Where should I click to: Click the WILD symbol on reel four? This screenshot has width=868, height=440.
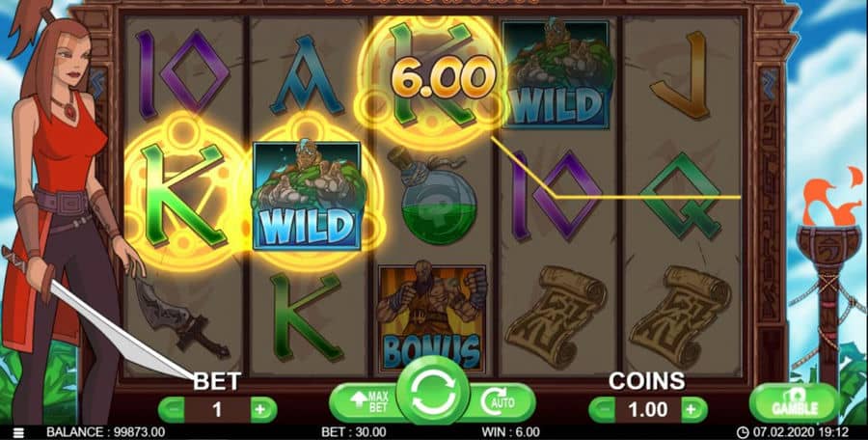click(556, 74)
